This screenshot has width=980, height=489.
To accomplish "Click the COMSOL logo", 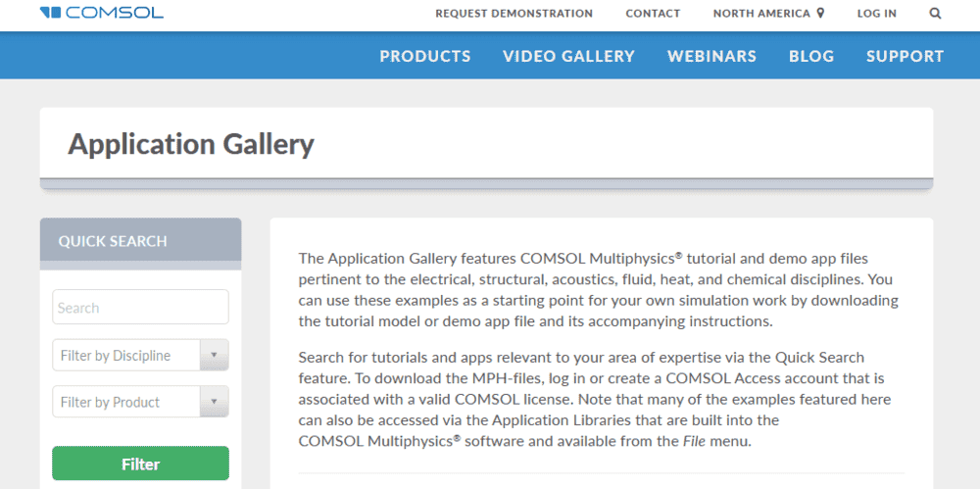I will click(102, 14).
